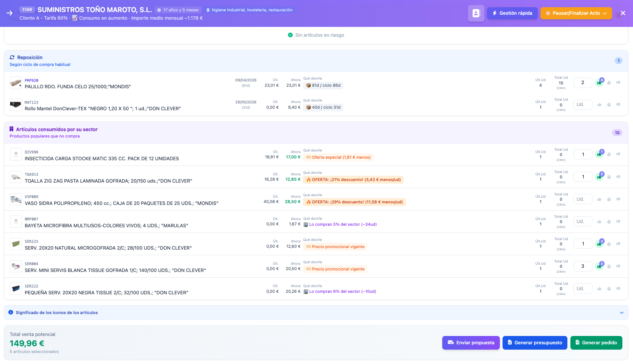Raised hand icon for Rollo Mantel DonClever-TEX

609,105
